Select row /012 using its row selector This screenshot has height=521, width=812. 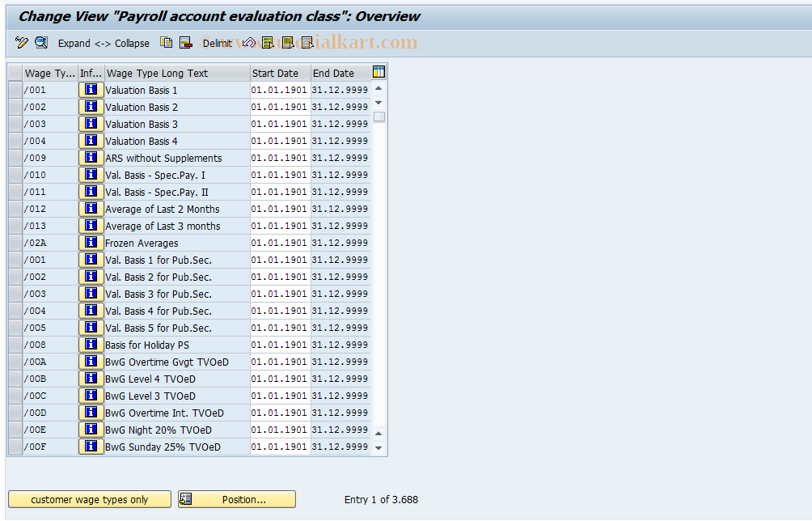(15, 209)
